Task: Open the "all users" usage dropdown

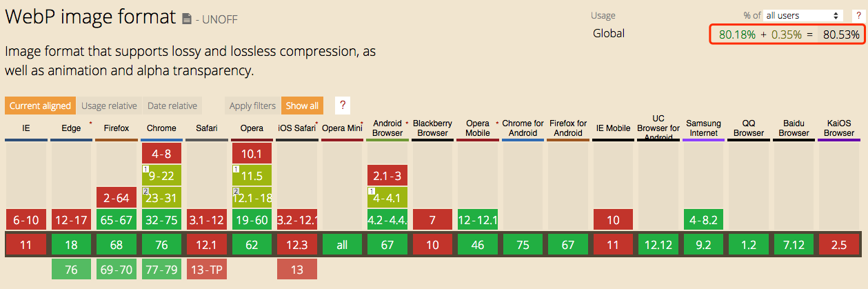Action: (803, 15)
